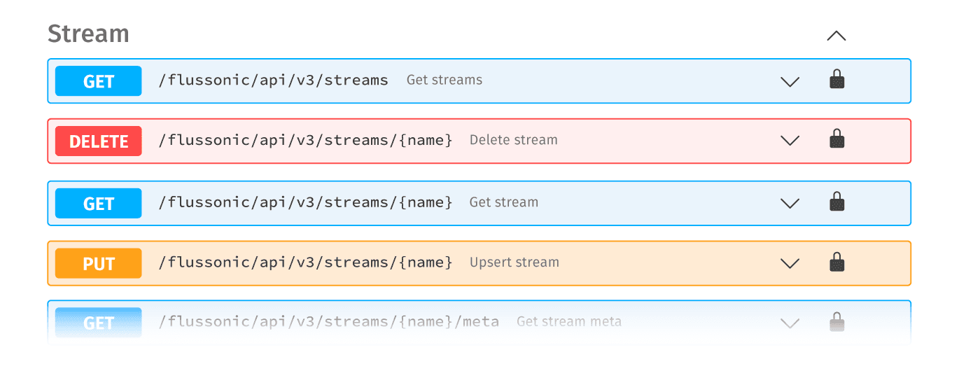Open the Delete stream endpoint path
Image resolution: width=980 pixels, height=392 pixels.
point(305,140)
